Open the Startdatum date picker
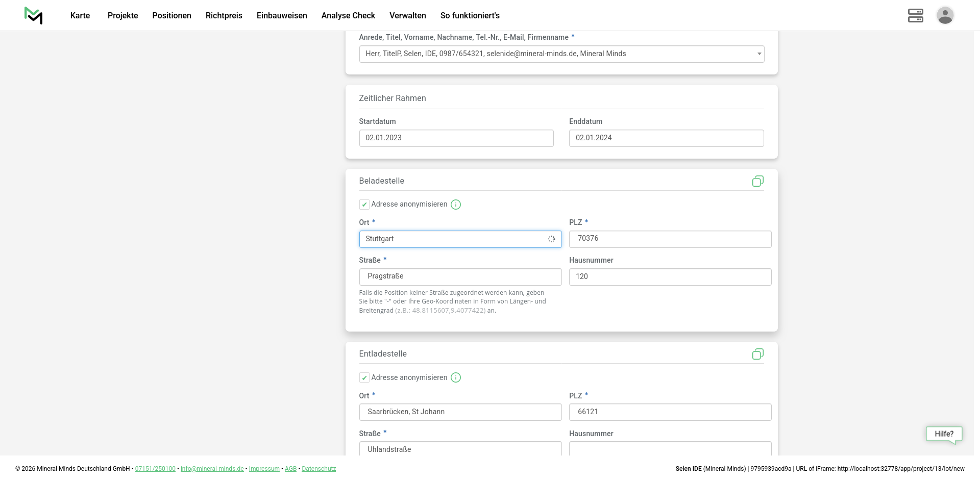 [x=456, y=138]
